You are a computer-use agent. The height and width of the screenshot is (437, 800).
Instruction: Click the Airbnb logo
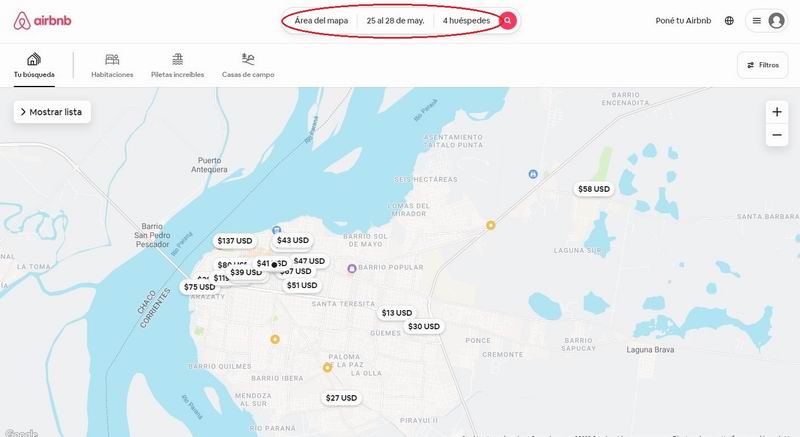tap(42, 21)
